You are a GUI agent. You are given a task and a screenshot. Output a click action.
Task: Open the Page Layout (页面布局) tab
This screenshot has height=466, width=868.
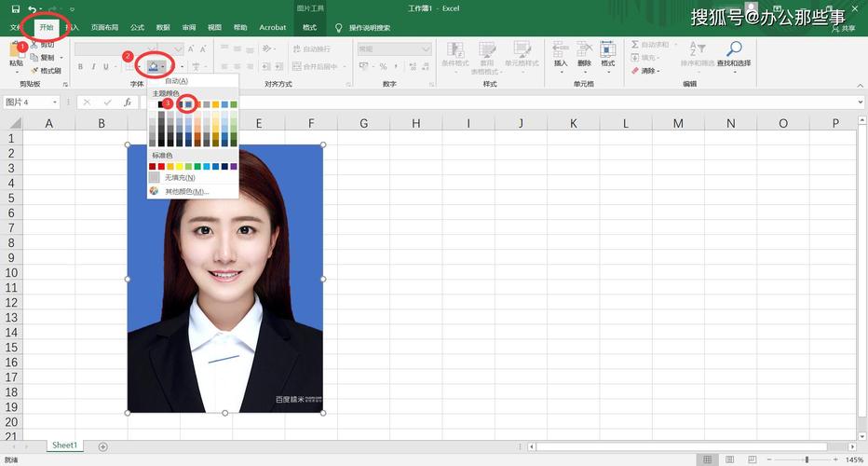[104, 28]
